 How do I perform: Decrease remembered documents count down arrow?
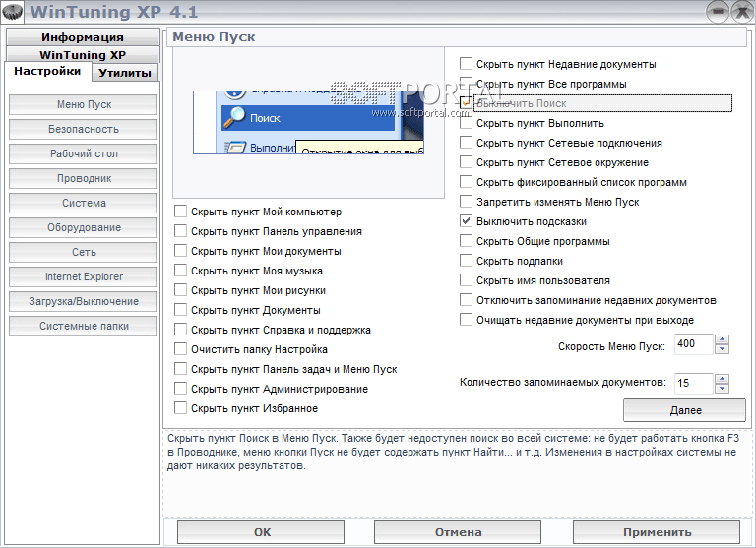tap(722, 389)
